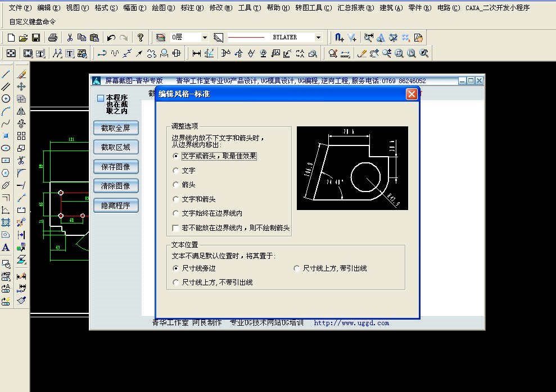Click the Open folder icon

pyautogui.click(x=24, y=38)
